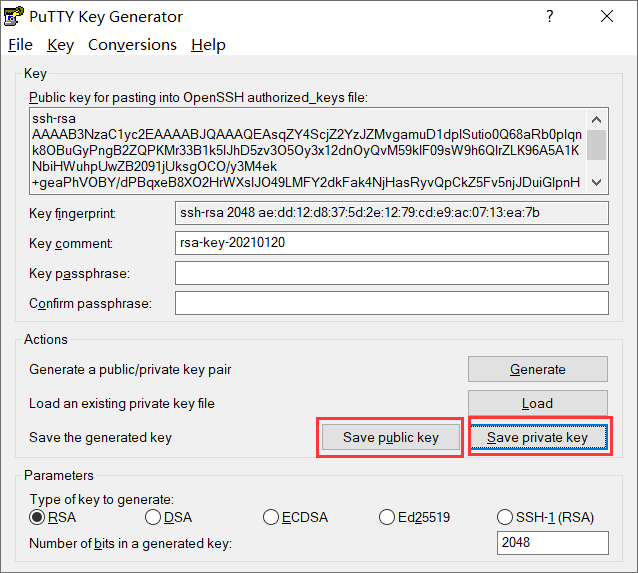Click the Generate button
The height and width of the screenshot is (573, 638).
537,369
